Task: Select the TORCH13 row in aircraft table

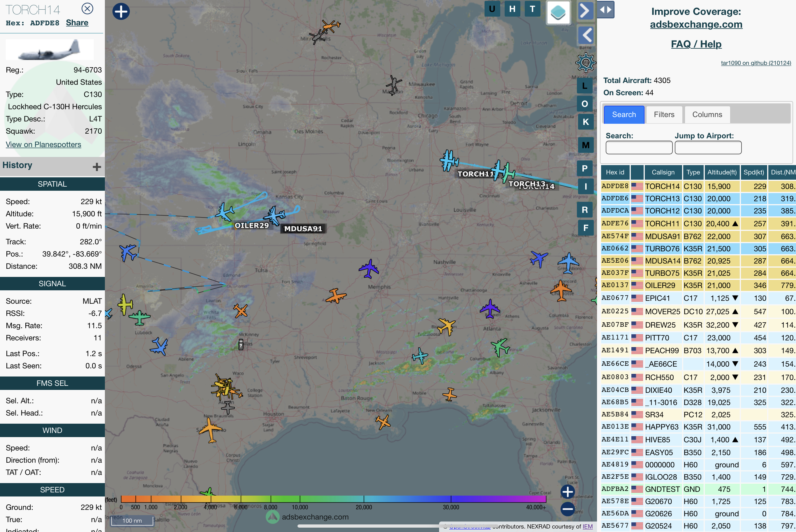Action: [698, 199]
